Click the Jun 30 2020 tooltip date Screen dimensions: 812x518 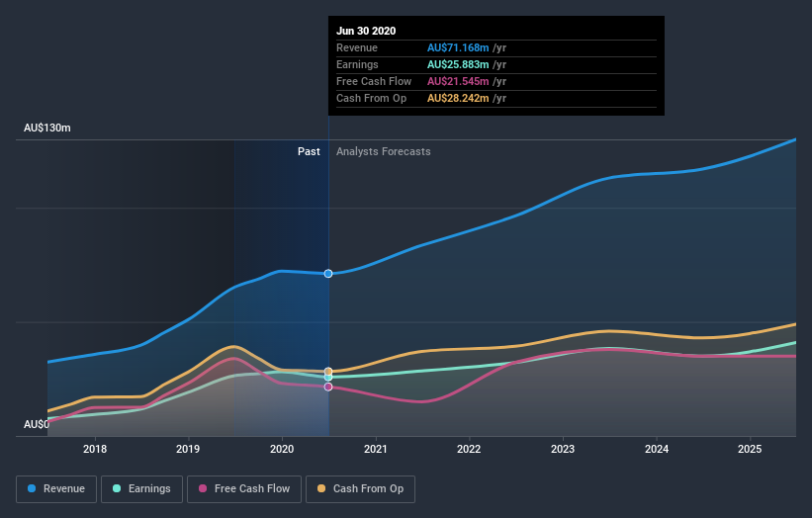tap(366, 31)
